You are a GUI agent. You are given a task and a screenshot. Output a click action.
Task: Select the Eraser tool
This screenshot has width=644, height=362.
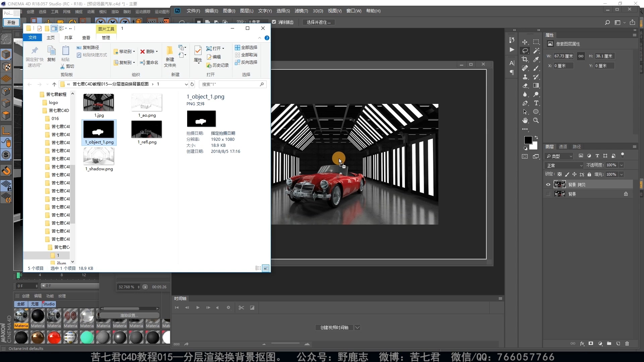(525, 85)
